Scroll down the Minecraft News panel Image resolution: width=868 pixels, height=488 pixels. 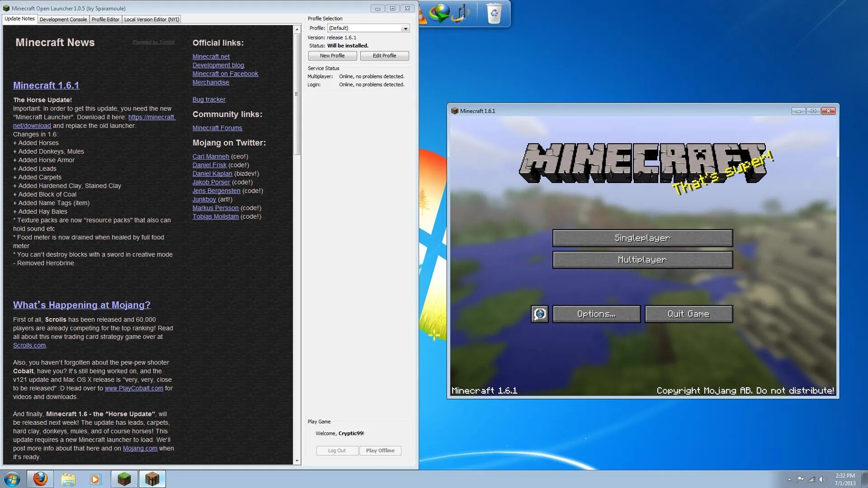pyautogui.click(x=297, y=460)
